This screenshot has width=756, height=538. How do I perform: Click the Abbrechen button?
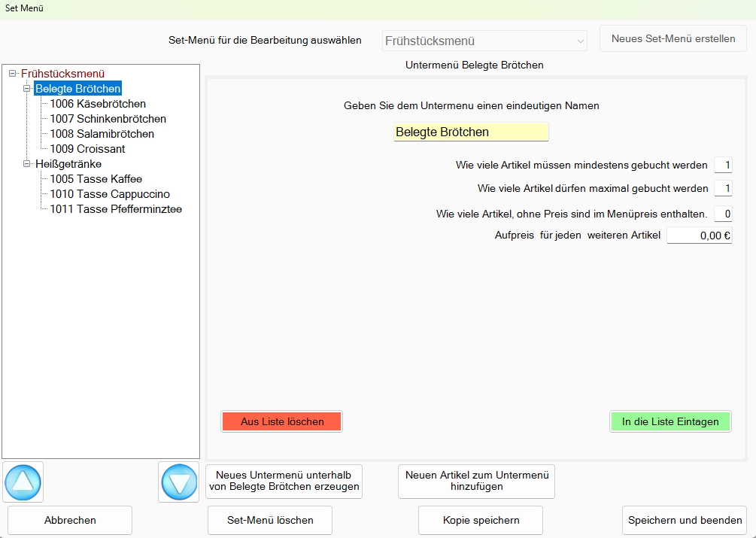click(x=70, y=520)
